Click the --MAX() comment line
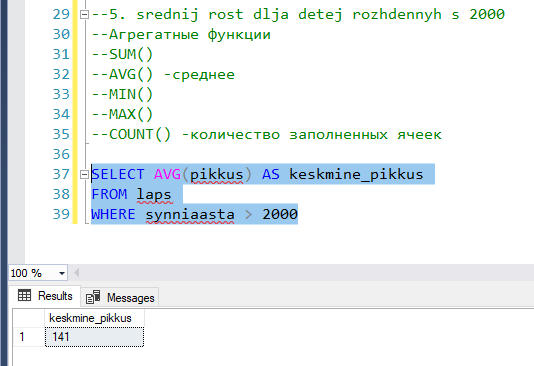Viewport: 534px width, 366px height. 122,114
